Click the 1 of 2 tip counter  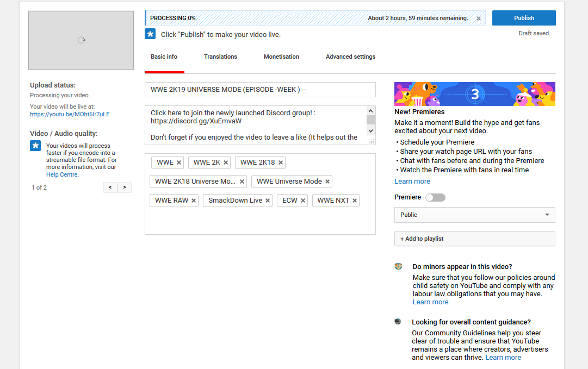pos(39,187)
